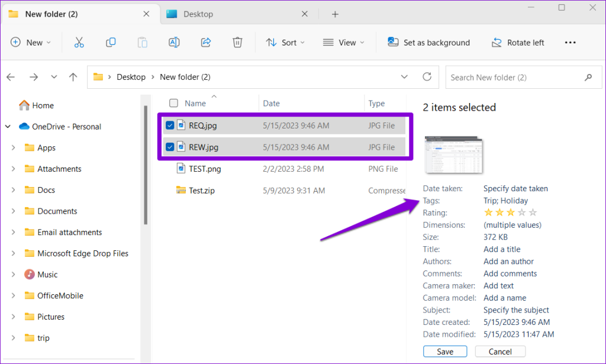
Task: Click the selected items preview thumbnail
Action: coord(454,154)
